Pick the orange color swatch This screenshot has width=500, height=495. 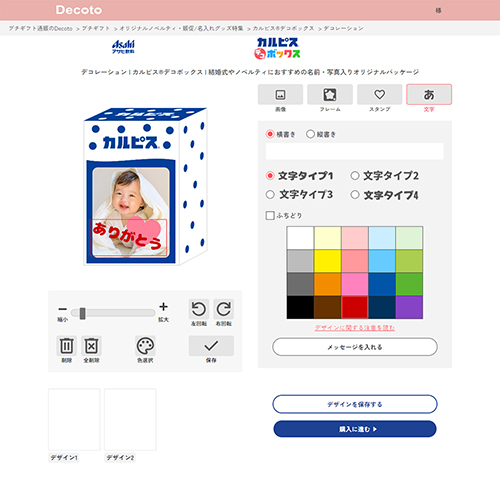[328, 284]
